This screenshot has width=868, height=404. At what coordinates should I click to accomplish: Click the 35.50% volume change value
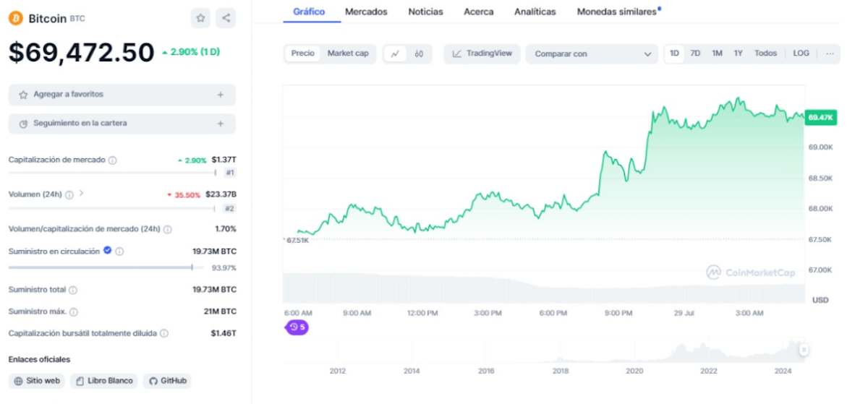coord(184,194)
